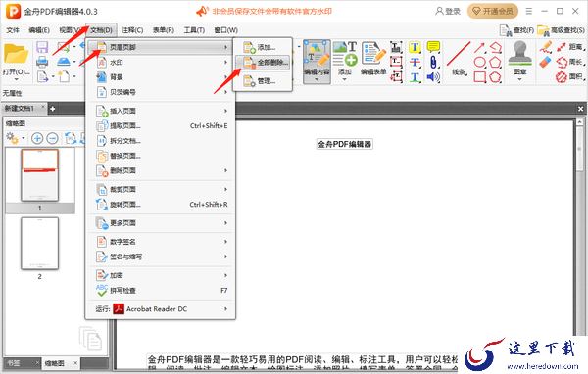Select the page 1 thumbnail

pos(40,175)
